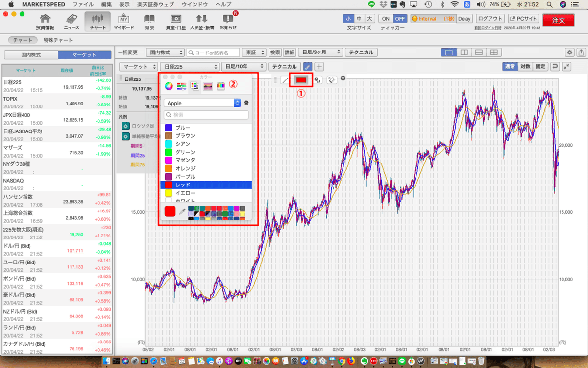The image size is (588, 368).
Task: Pick the eyedropper tool in color panel
Action: [182, 211]
